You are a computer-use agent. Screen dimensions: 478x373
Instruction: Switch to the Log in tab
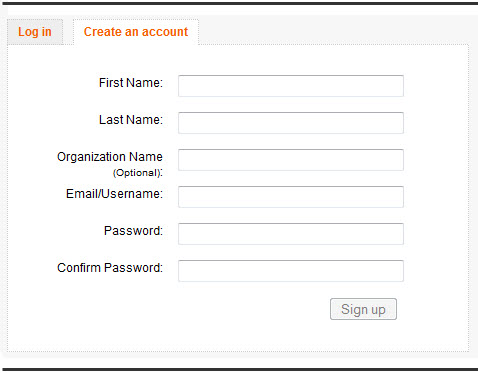click(x=35, y=32)
